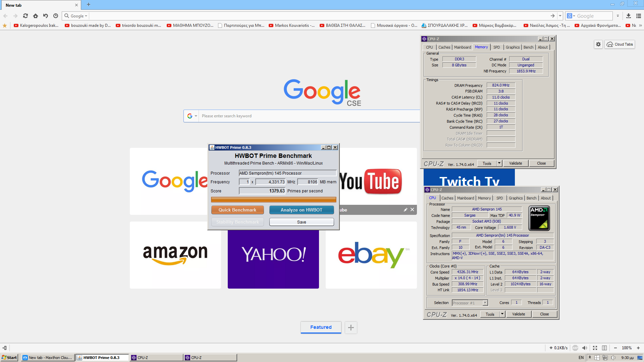Screen dimensions: 644x362
Task: Reload the page with the refresh icon
Action: pos(25,16)
